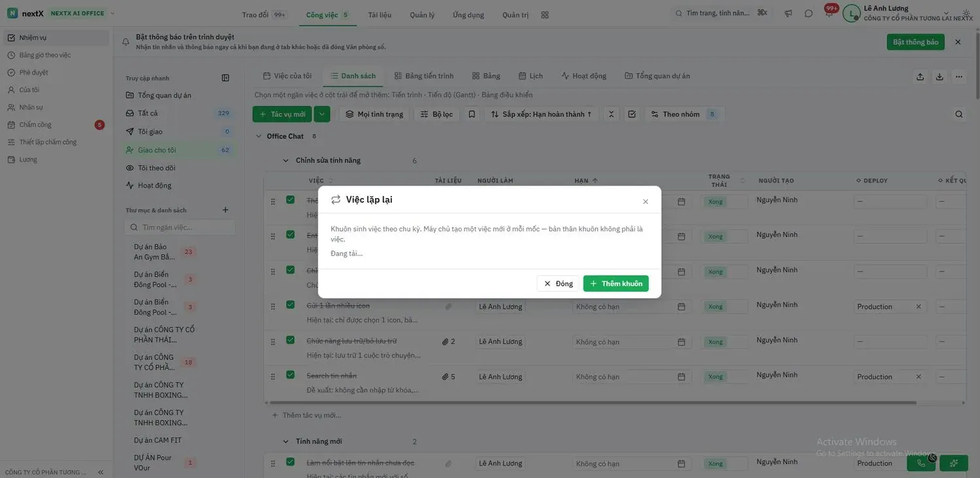Click the Tìm ngăn việc search field
The width and height of the screenshot is (980, 478).
(x=180, y=227)
